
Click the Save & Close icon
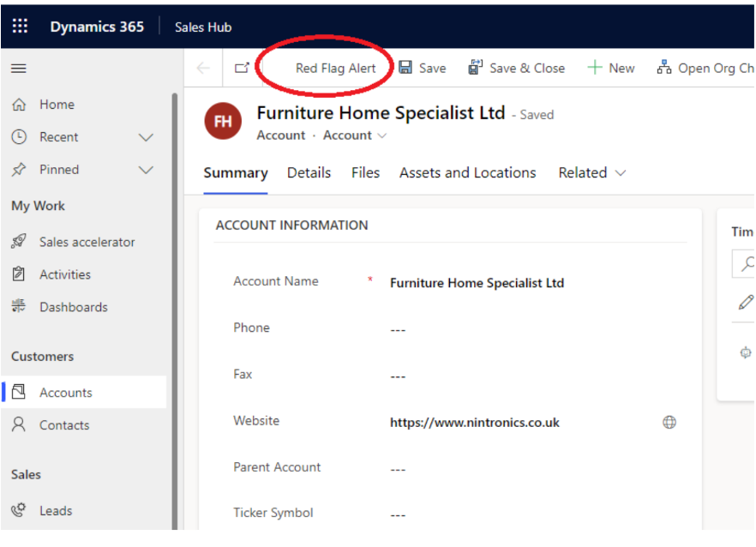click(x=476, y=67)
